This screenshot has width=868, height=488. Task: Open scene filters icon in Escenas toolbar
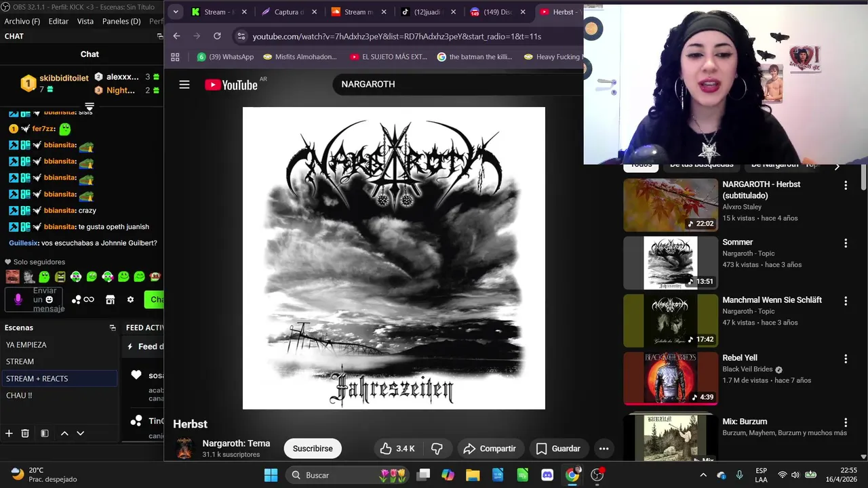[x=44, y=433]
